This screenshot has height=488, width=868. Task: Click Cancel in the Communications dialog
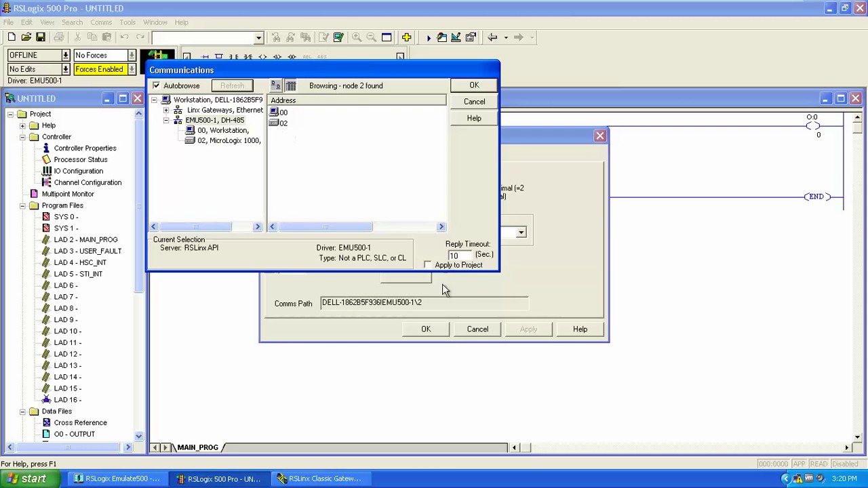tap(474, 102)
